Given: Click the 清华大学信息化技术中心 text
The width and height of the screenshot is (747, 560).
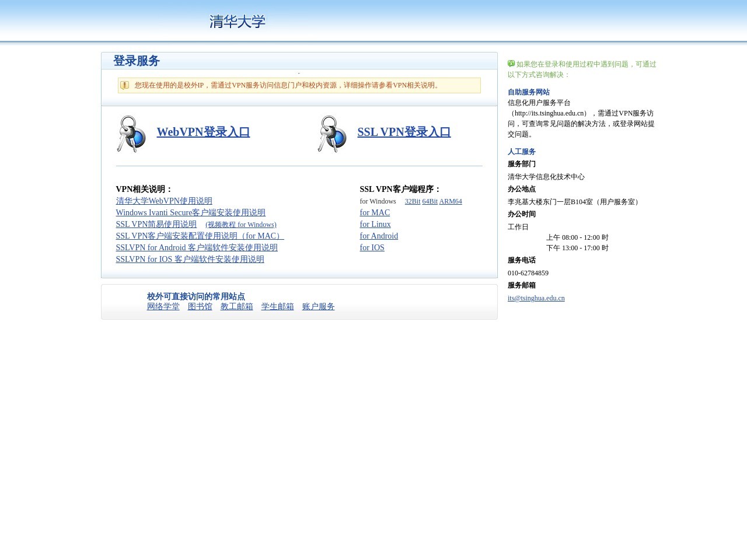Looking at the screenshot, I should pyautogui.click(x=546, y=177).
